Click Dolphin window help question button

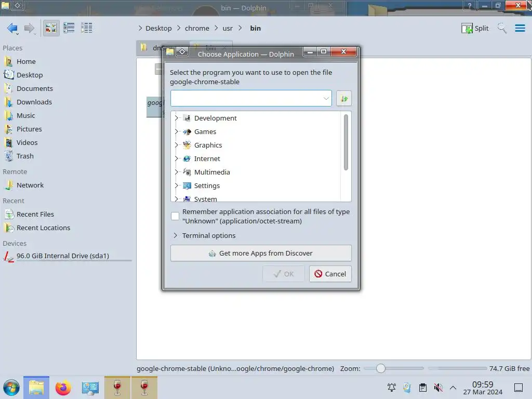469,5
